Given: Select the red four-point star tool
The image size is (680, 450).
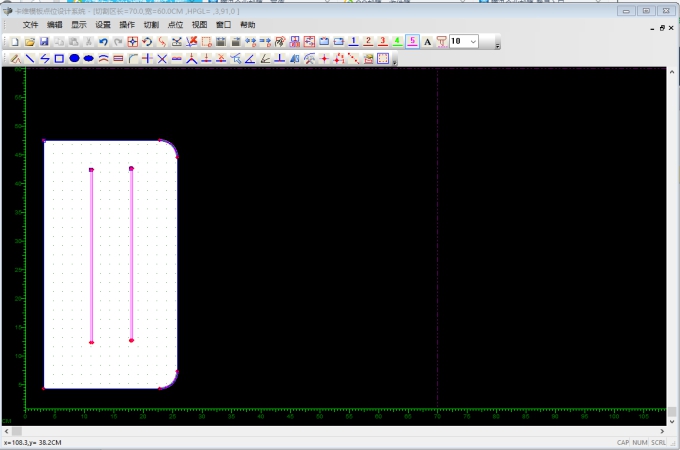Looking at the screenshot, I should 324,59.
